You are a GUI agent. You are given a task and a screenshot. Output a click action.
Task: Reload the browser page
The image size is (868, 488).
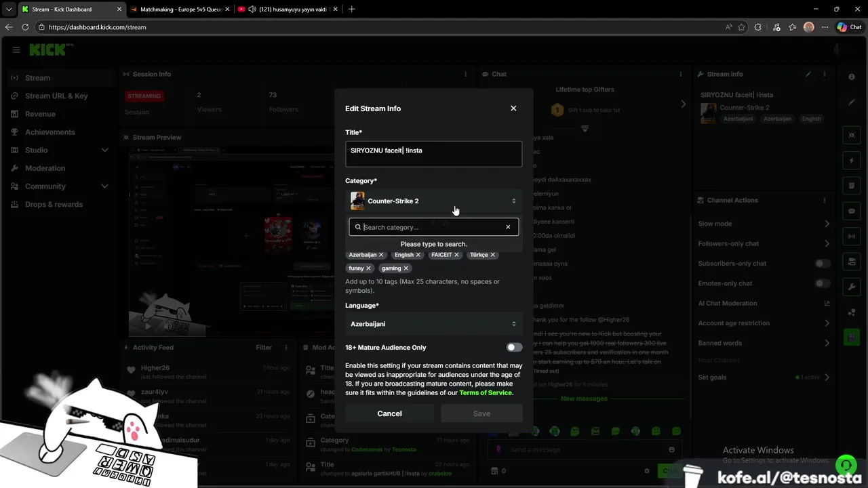(x=25, y=27)
